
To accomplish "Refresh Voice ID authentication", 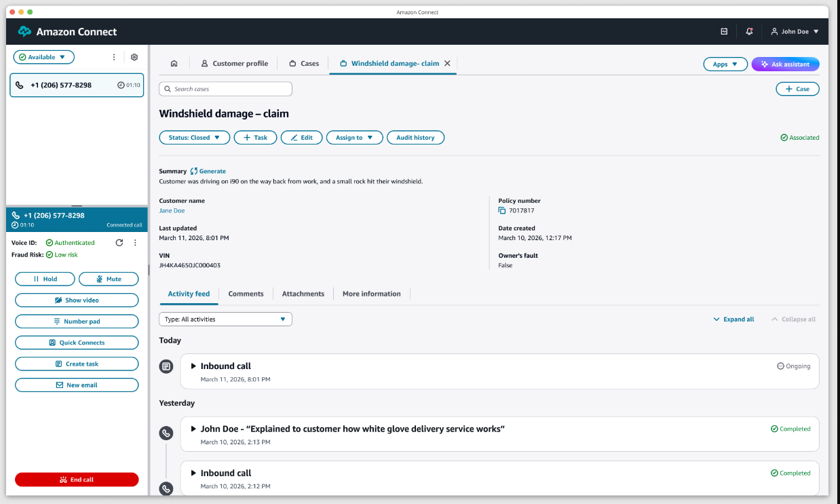I will point(119,242).
